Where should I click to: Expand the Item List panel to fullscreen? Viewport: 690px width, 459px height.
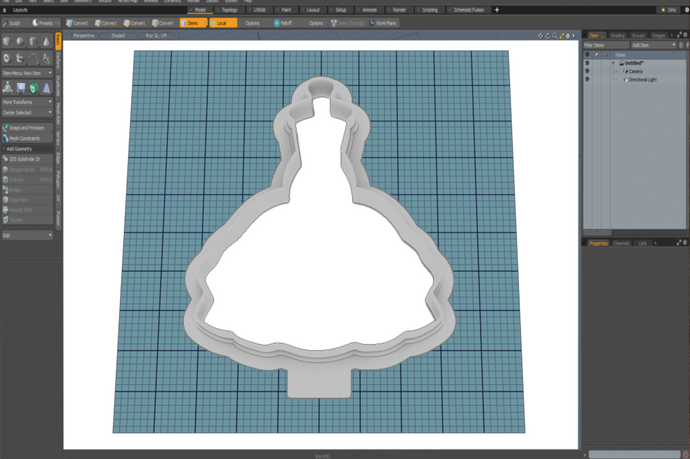pyautogui.click(x=679, y=34)
